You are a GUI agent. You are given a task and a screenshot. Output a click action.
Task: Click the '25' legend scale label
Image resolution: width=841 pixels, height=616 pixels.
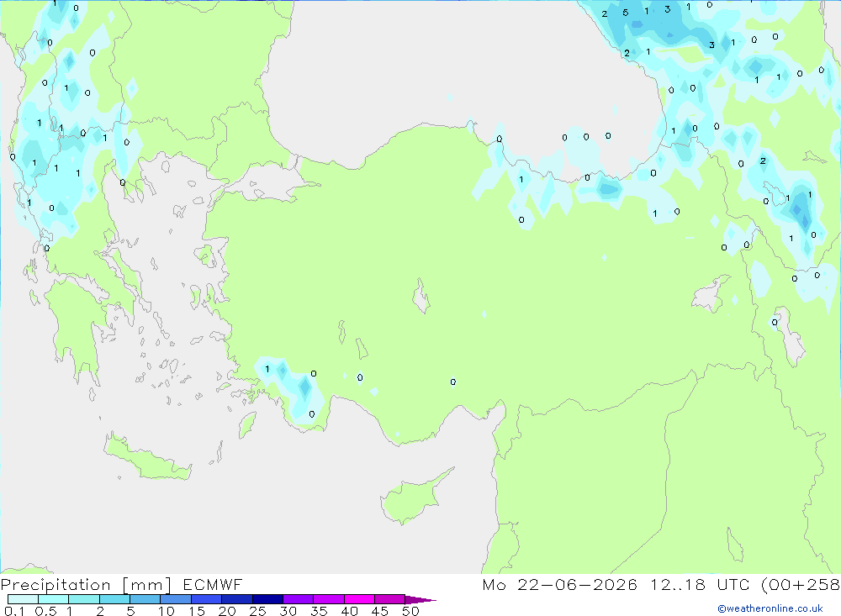pyautogui.click(x=258, y=611)
